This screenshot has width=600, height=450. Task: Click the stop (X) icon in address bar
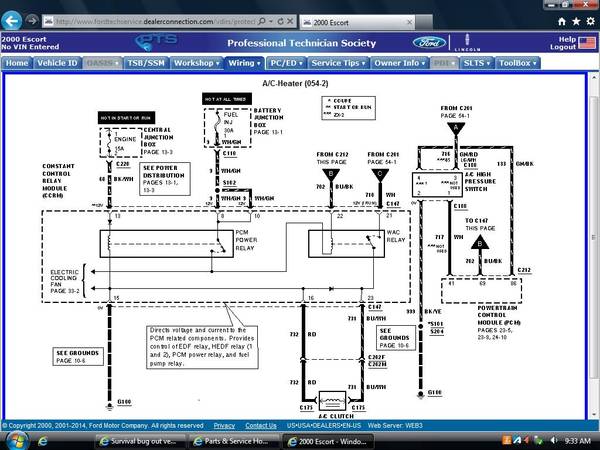click(290, 21)
